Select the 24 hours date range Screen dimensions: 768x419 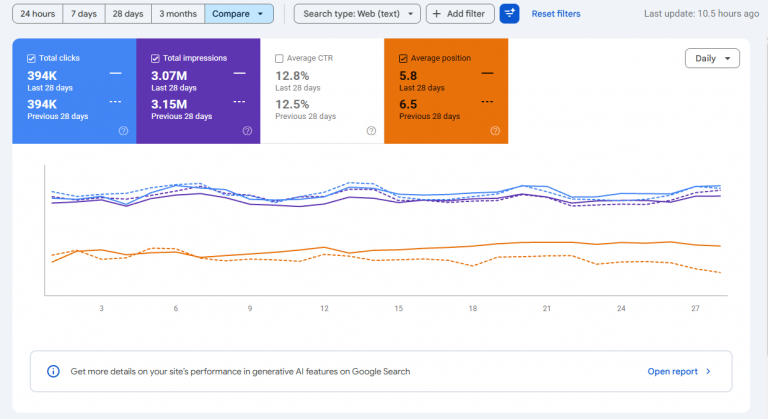click(x=38, y=14)
